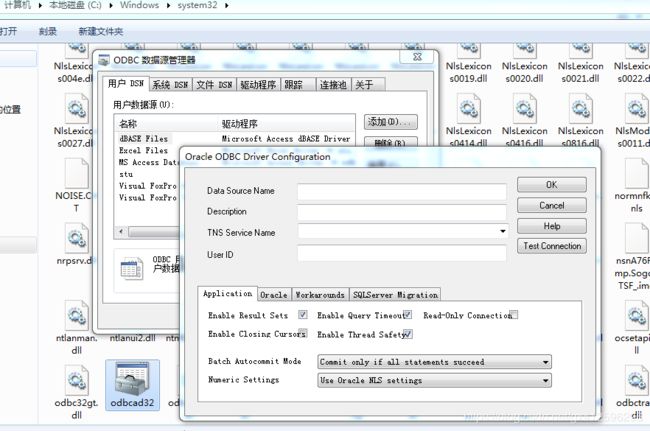Screen dimensions: 650x431
Task: Select the NlsLexicons0027.dll file icon
Action: pos(76,109)
